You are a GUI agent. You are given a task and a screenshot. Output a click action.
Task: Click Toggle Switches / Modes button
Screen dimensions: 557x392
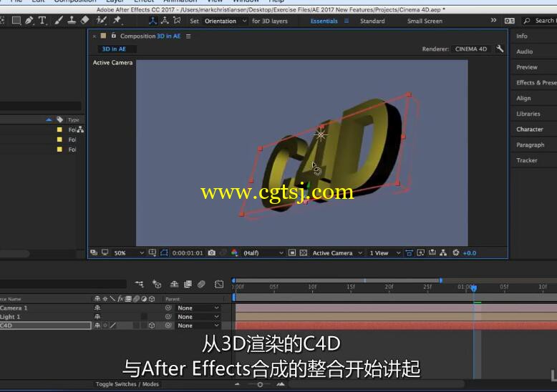coord(127,384)
